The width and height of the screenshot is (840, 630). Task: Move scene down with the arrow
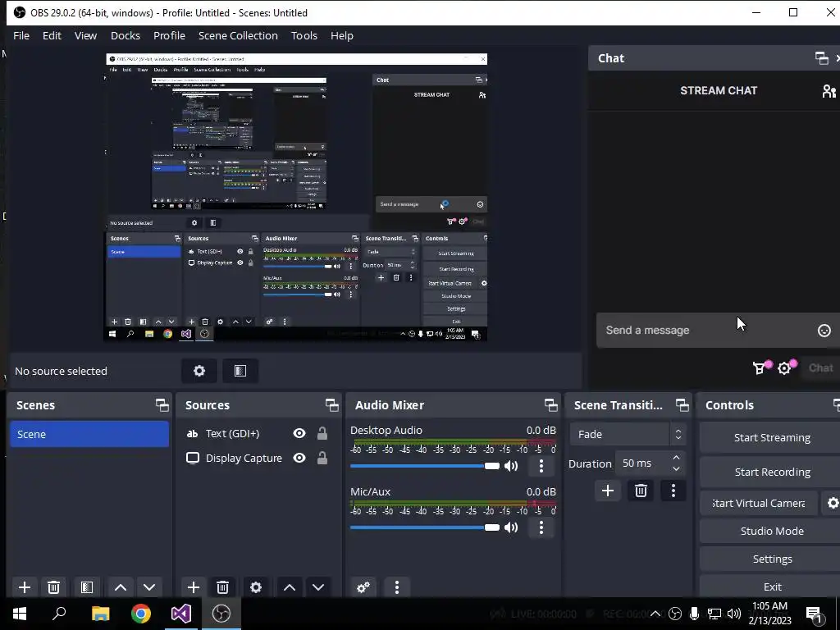[x=149, y=587]
